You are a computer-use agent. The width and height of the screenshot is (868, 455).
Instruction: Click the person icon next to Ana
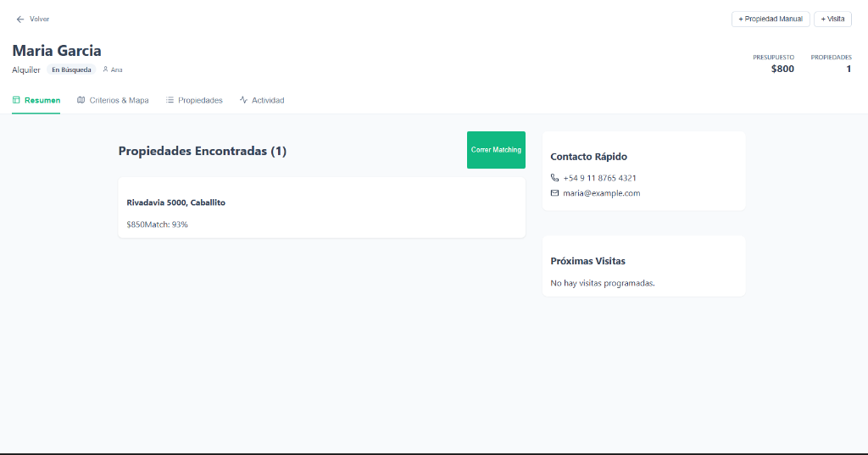(x=105, y=69)
